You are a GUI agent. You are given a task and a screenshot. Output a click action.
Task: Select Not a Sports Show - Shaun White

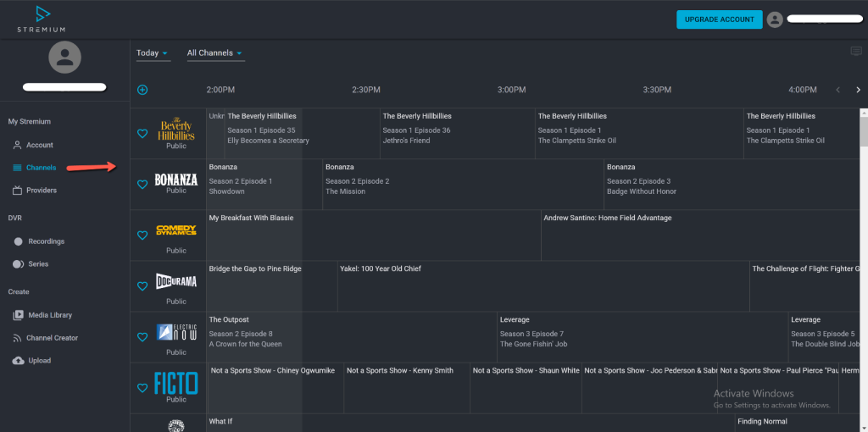tap(526, 388)
